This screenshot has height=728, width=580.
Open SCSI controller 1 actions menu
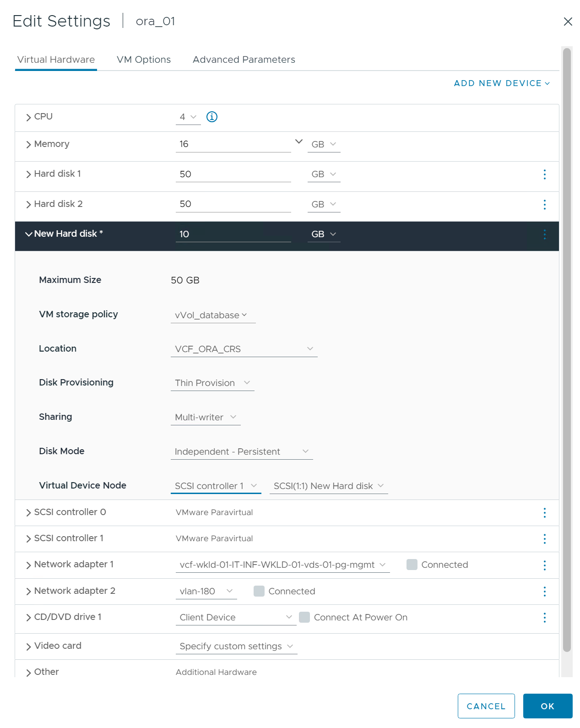coord(544,539)
